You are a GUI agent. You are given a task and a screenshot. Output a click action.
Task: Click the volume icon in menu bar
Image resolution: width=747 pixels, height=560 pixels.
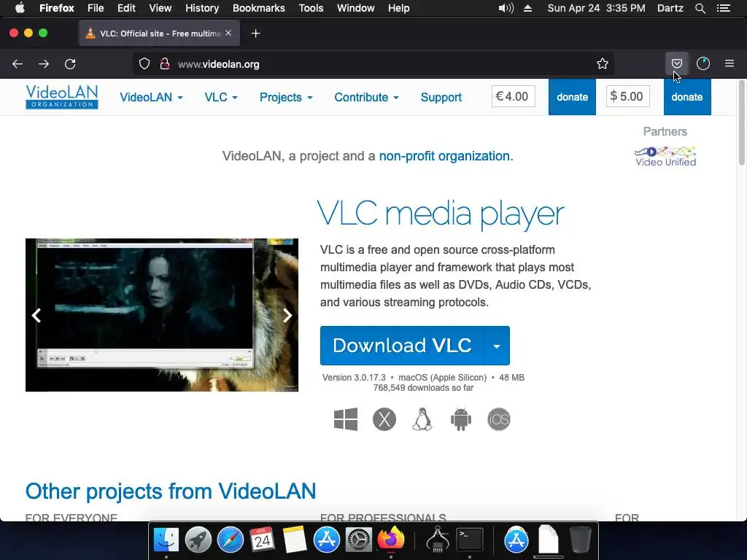coord(506,8)
